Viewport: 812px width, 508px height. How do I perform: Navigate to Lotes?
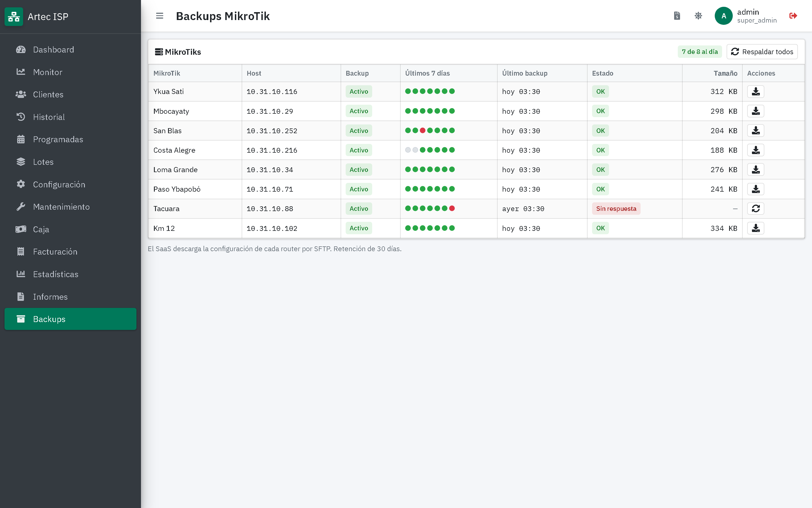[70, 162]
